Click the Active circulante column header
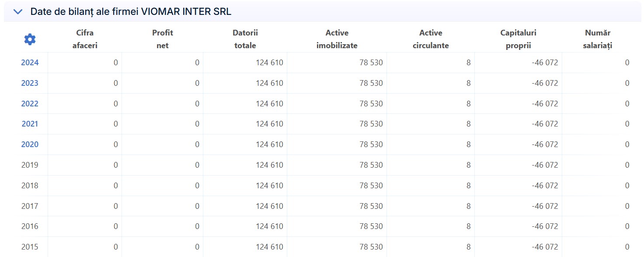The image size is (644, 257). tap(431, 39)
